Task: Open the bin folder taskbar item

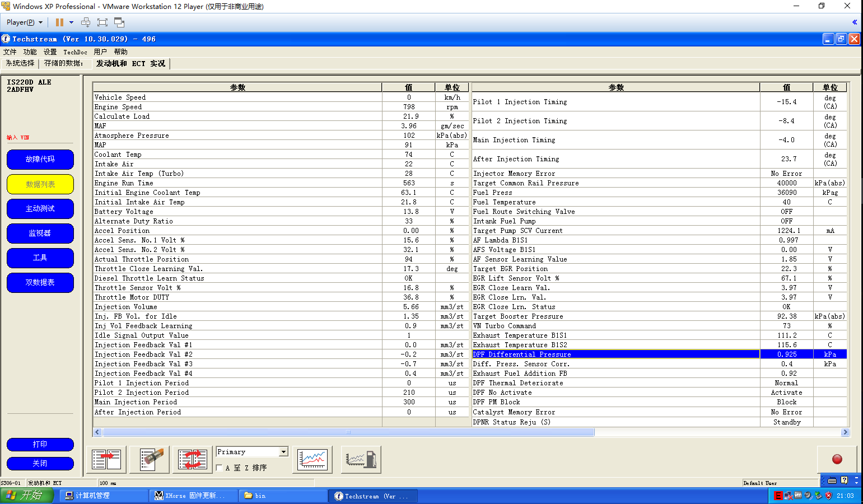Action: click(x=283, y=496)
